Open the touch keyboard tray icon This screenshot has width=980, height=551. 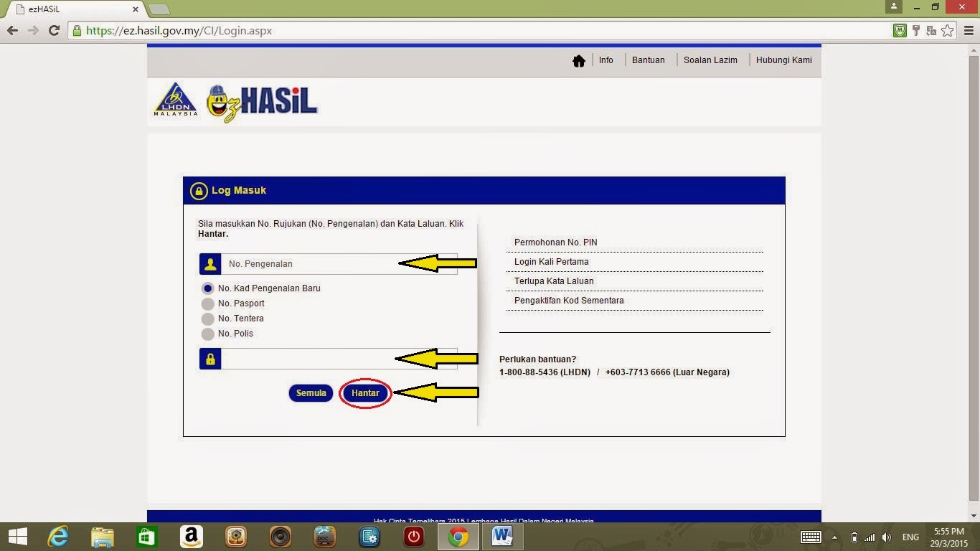(811, 537)
